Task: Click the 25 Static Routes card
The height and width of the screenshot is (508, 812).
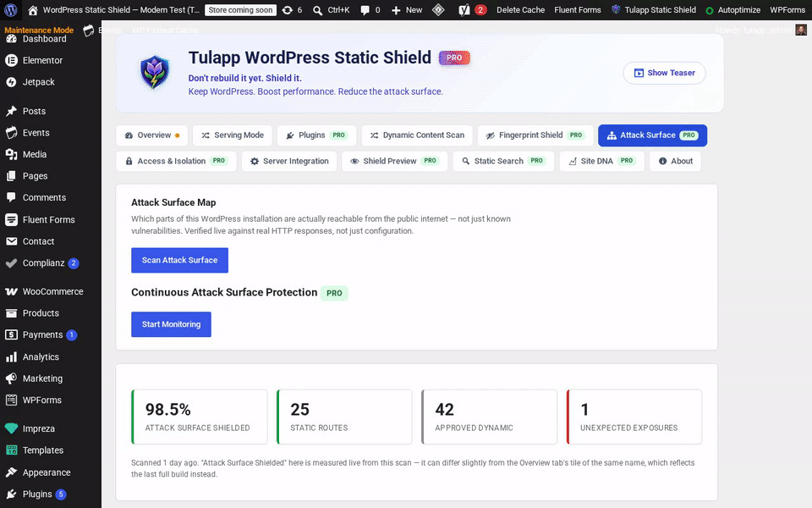Action: click(x=344, y=417)
